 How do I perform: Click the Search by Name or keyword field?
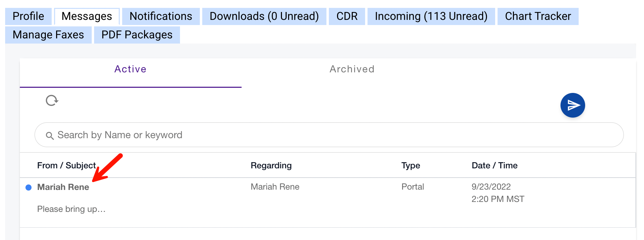(329, 135)
